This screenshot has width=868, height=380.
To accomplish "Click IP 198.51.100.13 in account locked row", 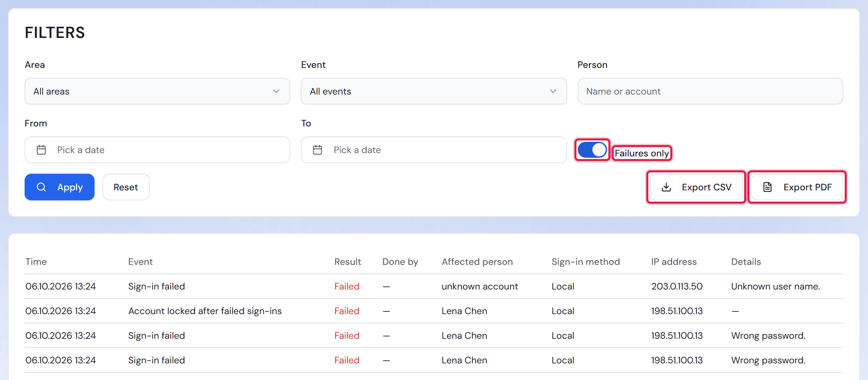I will pyautogui.click(x=677, y=311).
